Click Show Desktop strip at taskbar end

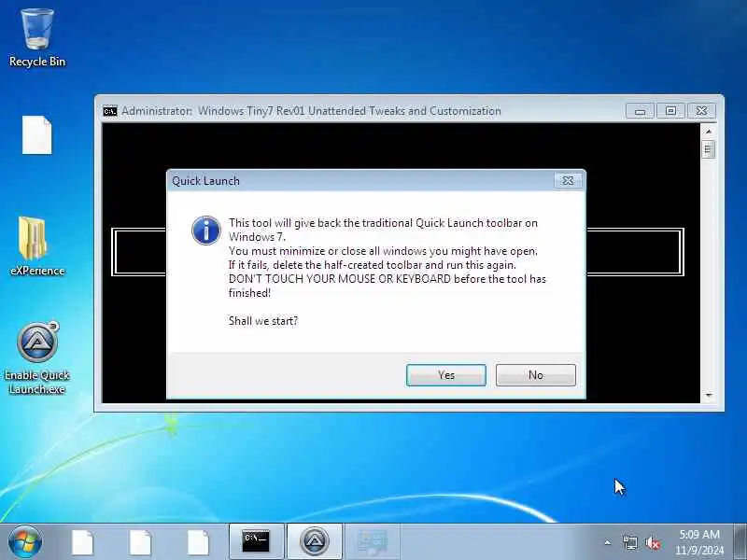pyautogui.click(x=740, y=542)
